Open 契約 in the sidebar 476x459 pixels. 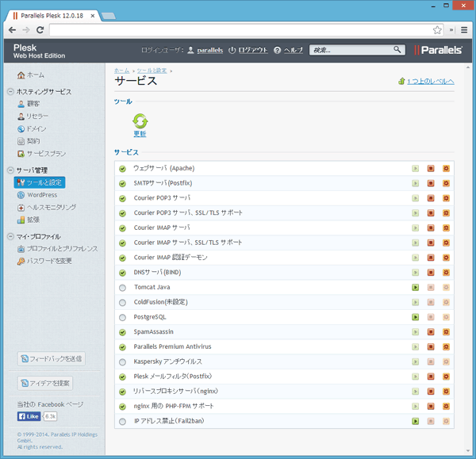pyautogui.click(x=29, y=141)
